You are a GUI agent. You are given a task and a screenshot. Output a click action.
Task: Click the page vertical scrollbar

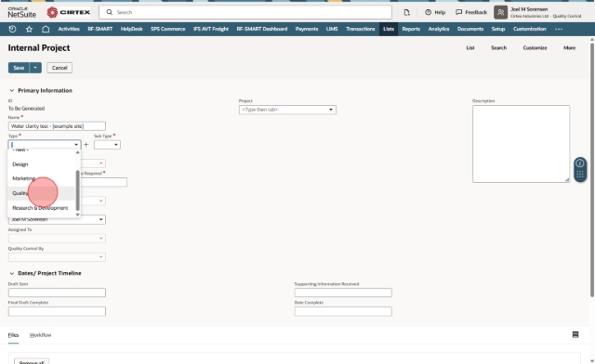592,170
